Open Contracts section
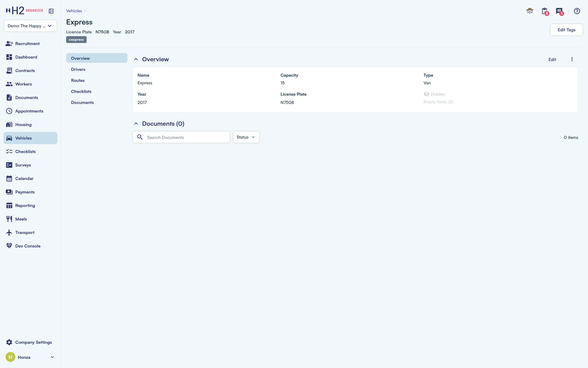 click(x=31, y=71)
